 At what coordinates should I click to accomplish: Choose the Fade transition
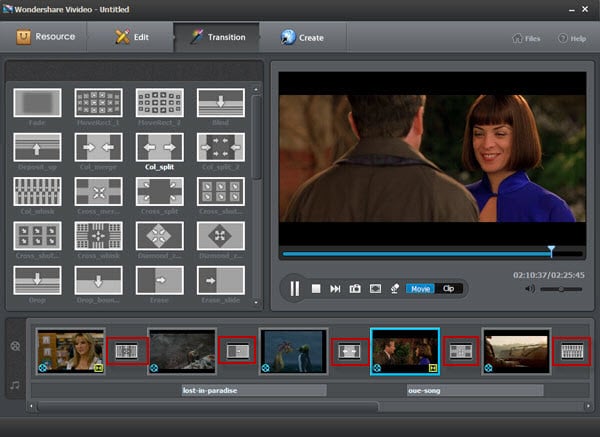tap(37, 103)
